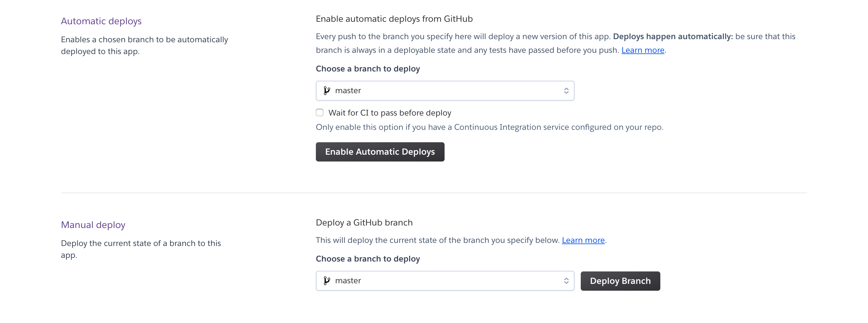Click the Continuous Integration hint text below checkbox
This screenshot has width=868, height=323.
(x=489, y=127)
